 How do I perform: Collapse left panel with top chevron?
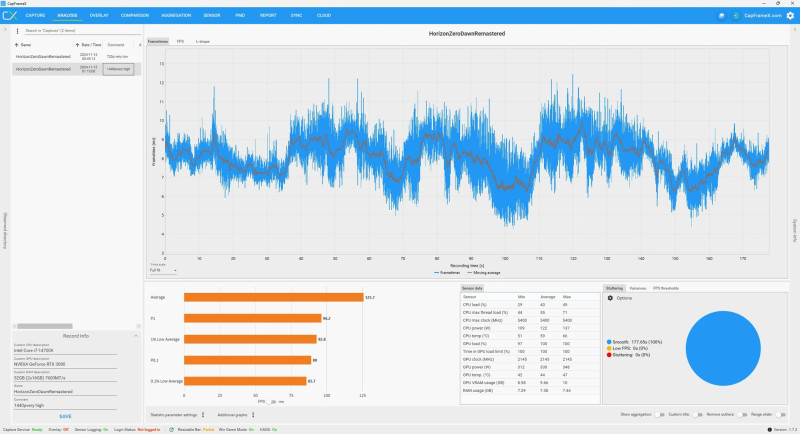pos(5,30)
